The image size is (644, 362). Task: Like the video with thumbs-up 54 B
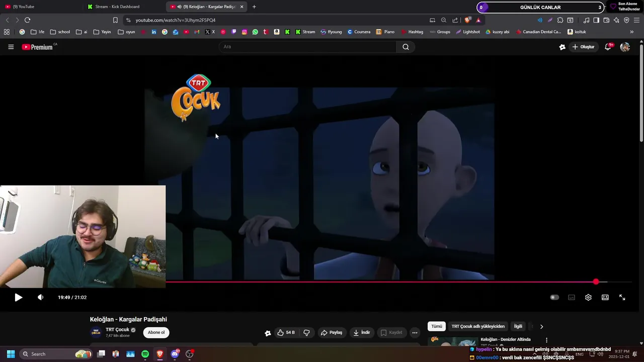286,332
